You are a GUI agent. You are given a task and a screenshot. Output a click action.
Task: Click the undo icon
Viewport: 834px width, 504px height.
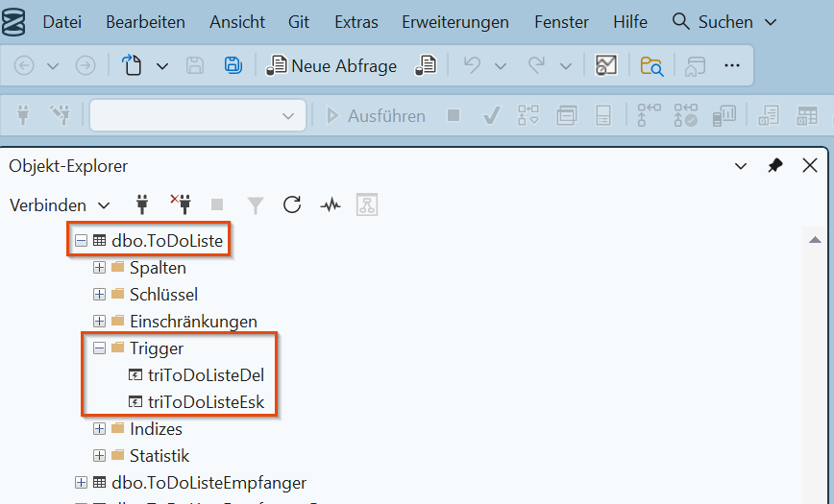472,65
